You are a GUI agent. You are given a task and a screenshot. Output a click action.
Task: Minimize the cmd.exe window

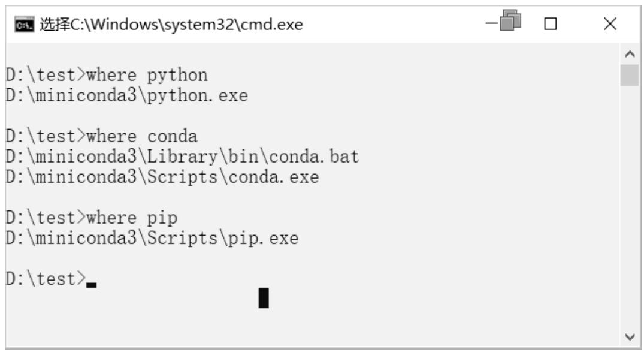click(491, 23)
